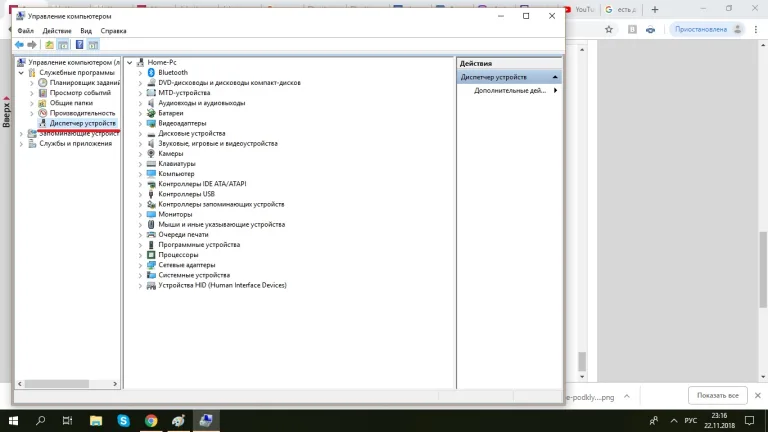This screenshot has width=768, height=432.
Task: Expand the DVD-дисководы category arrow
Action: coord(140,83)
